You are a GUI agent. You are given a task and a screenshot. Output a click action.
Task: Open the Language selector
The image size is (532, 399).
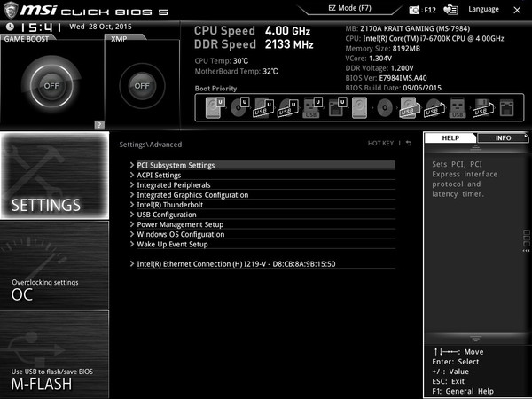[x=483, y=9]
